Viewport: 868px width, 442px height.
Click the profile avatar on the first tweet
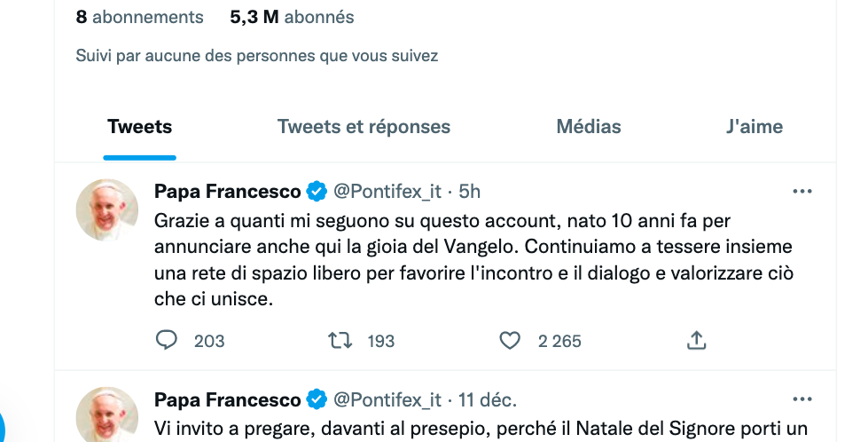[x=107, y=209]
